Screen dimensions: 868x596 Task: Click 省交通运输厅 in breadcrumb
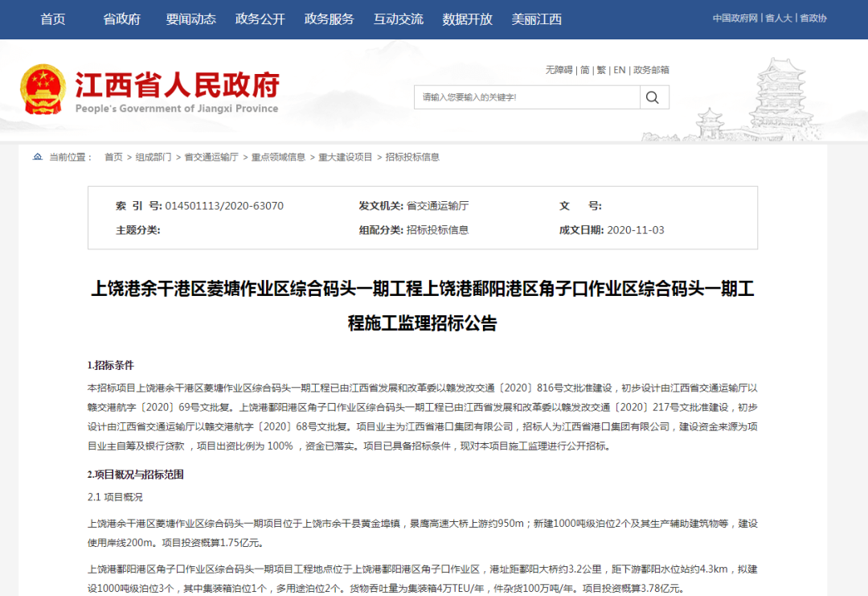211,157
